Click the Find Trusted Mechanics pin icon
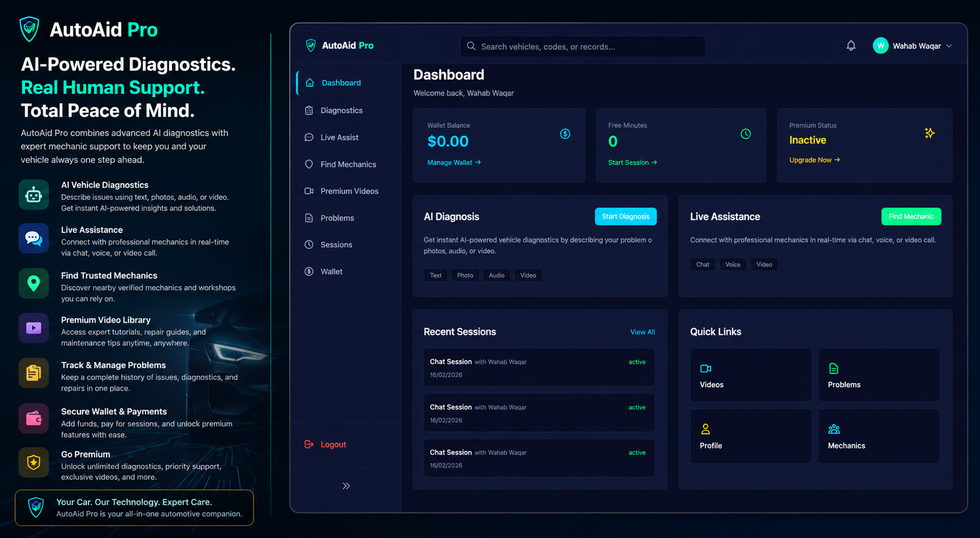This screenshot has width=980, height=538. pos(34,283)
